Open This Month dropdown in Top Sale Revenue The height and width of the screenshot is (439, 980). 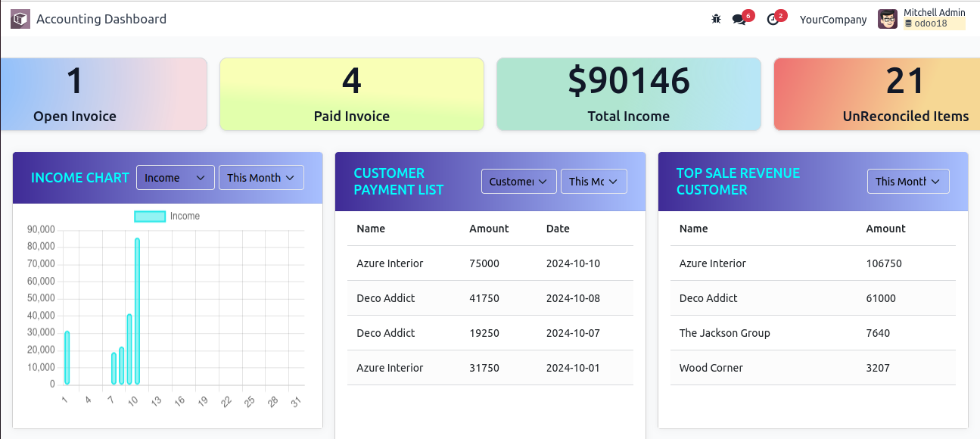click(x=907, y=182)
